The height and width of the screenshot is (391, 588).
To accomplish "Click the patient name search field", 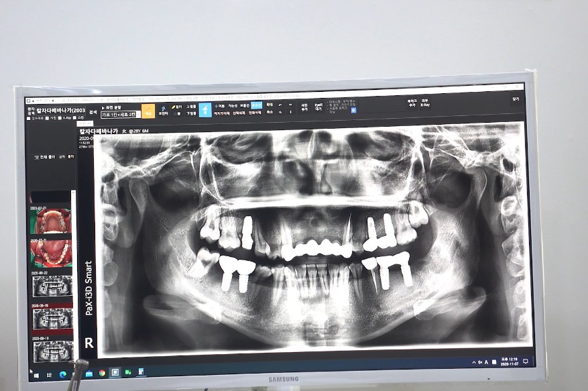I will 61,110.
